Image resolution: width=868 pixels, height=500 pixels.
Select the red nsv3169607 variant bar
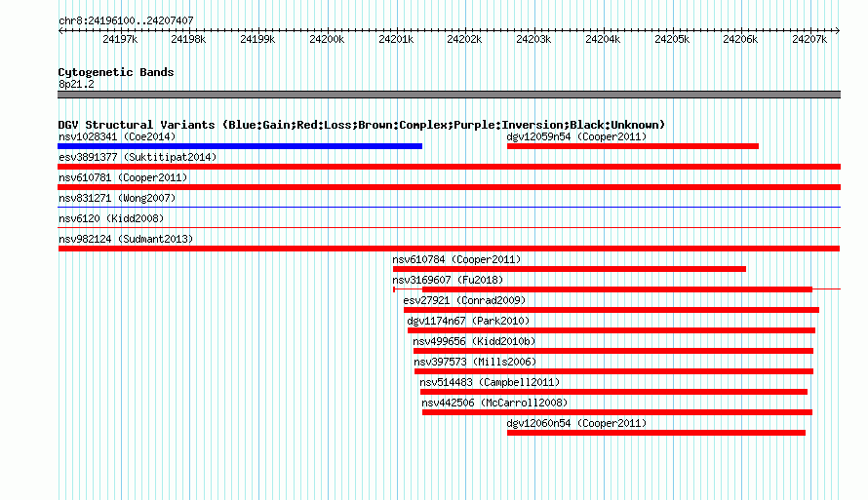(617, 289)
